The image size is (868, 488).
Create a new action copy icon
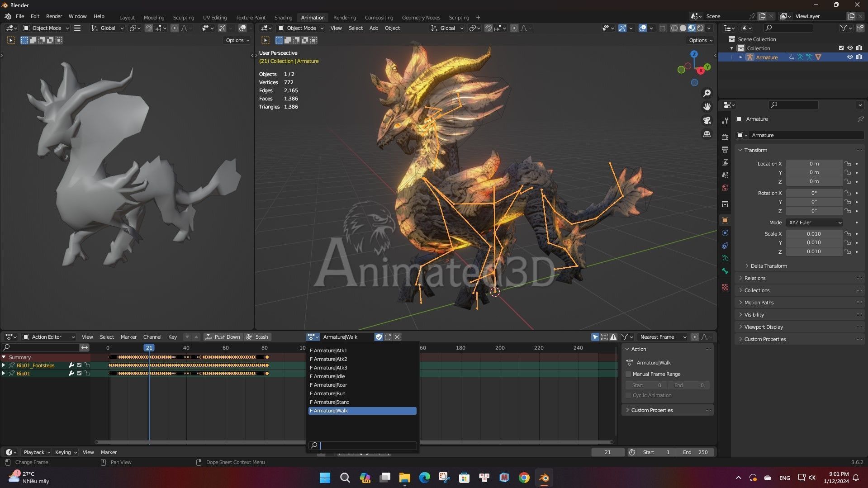point(388,337)
